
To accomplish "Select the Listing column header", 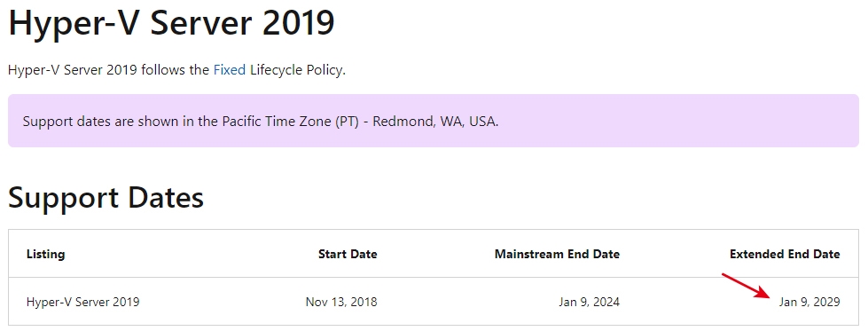I will click(x=45, y=254).
